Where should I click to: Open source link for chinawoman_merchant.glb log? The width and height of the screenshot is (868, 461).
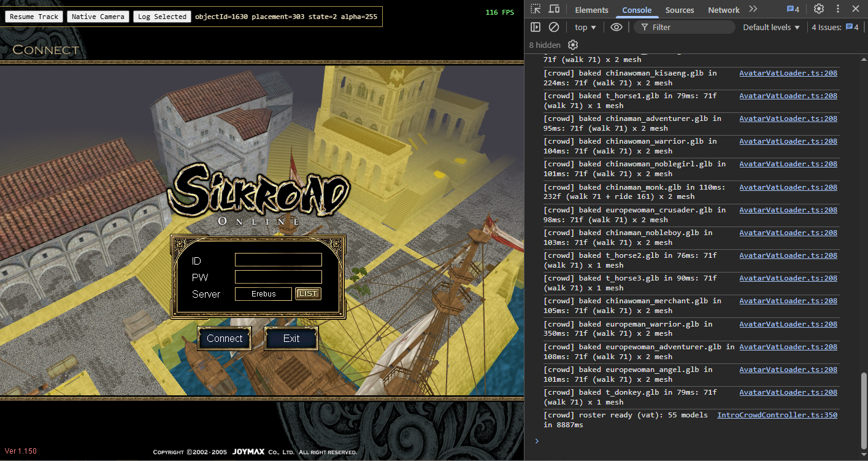coord(788,301)
